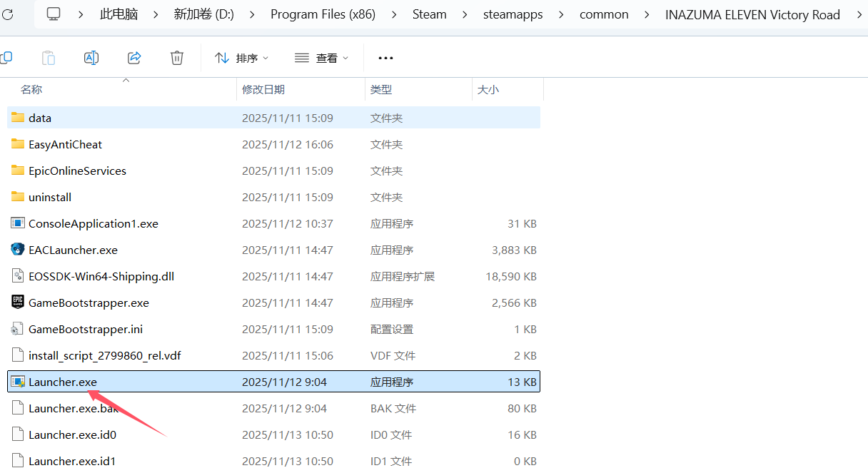Expand chevron after steamapps in breadcrumb
Screen dimensions: 868x473
(x=561, y=14)
